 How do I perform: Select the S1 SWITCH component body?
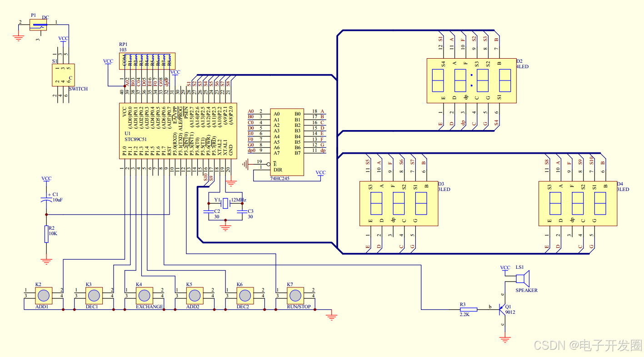point(63,75)
